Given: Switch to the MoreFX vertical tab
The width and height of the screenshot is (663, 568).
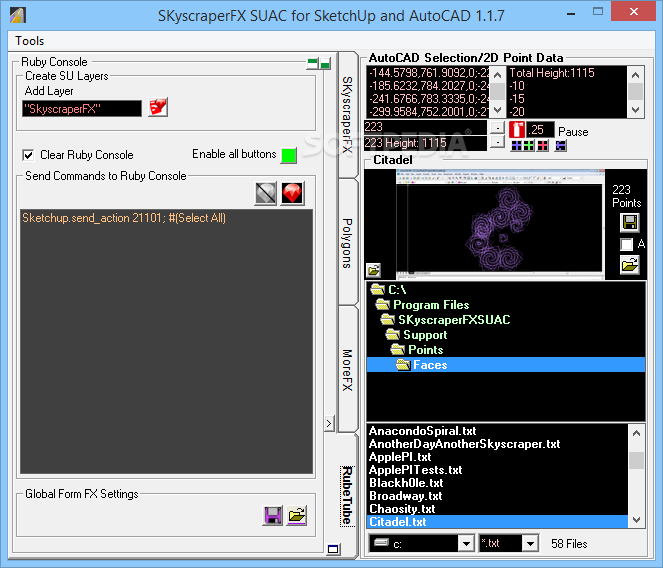Looking at the screenshot, I should 348,369.
